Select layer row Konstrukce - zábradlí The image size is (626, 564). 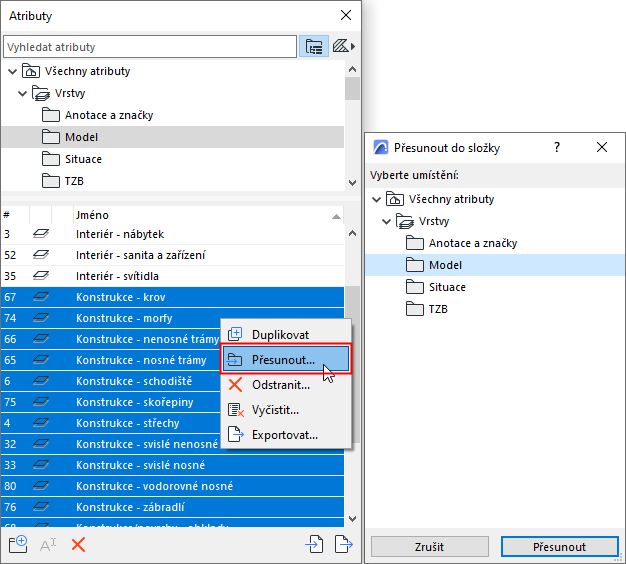[x=173, y=507]
